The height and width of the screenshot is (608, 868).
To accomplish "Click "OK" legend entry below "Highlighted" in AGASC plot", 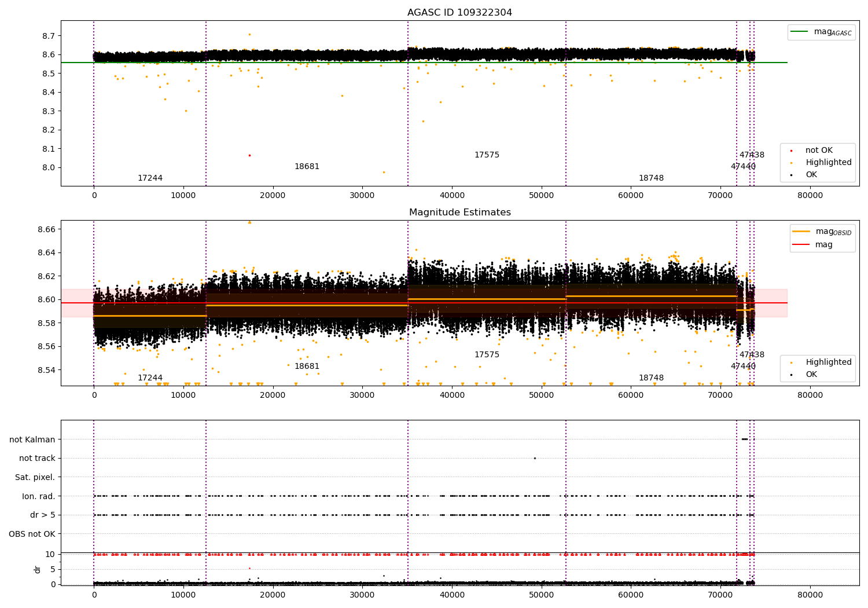I will coord(811,175).
